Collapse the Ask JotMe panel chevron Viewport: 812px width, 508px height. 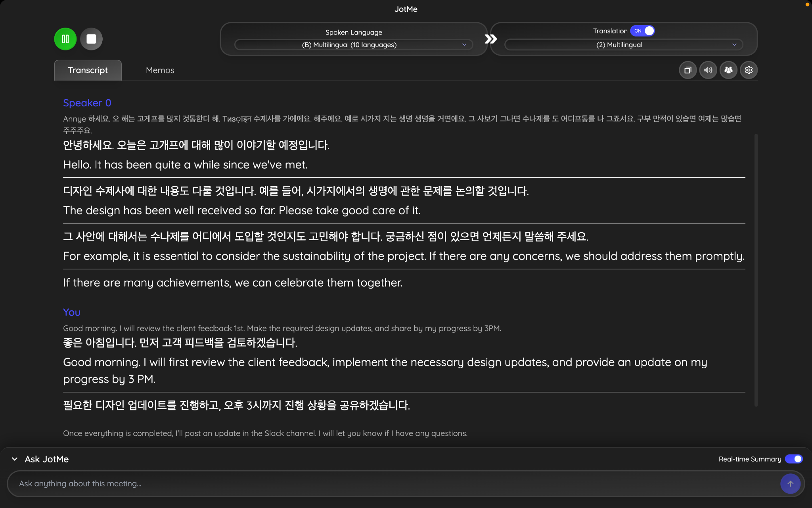15,459
